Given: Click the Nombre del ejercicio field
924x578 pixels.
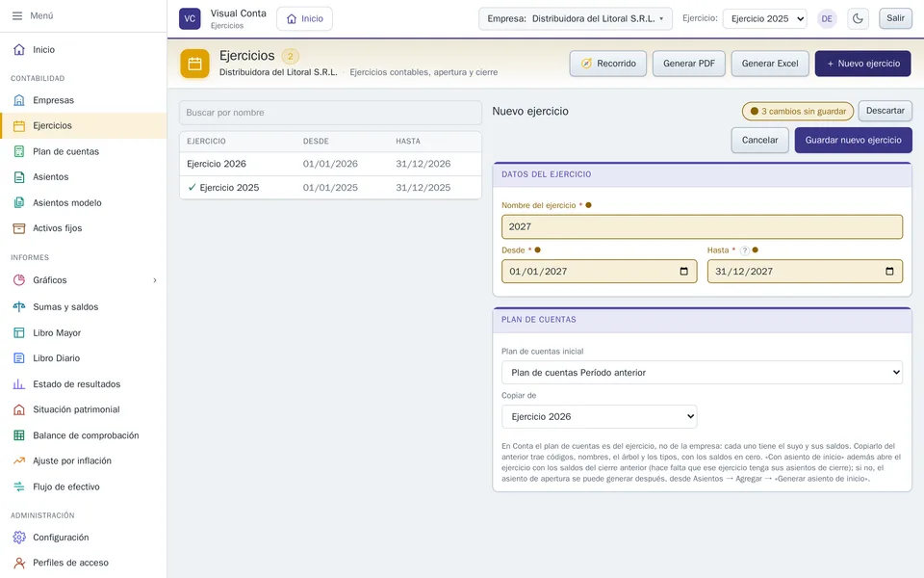Looking at the screenshot, I should tap(702, 227).
